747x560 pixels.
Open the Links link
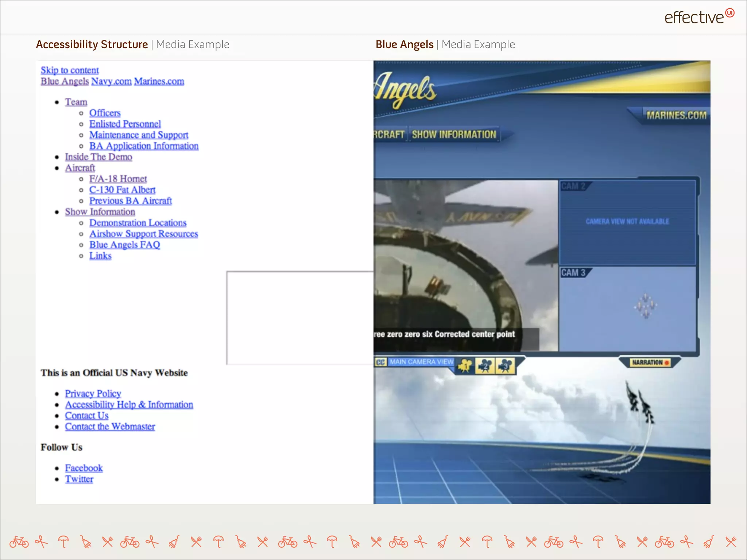[x=100, y=256]
